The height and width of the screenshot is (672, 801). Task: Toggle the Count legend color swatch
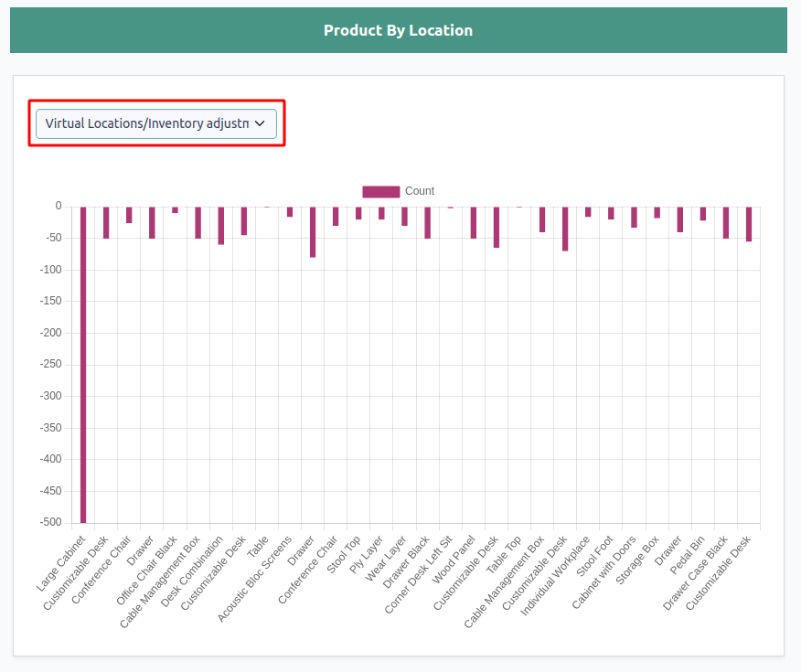380,191
